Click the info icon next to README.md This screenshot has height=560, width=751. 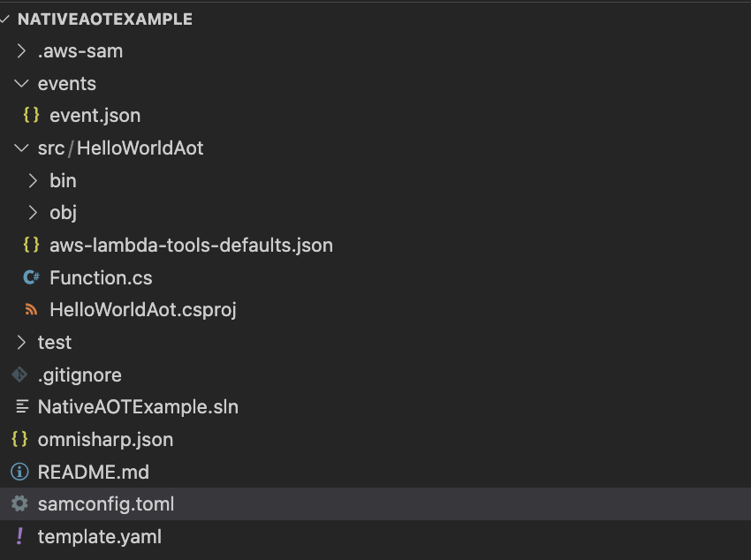click(x=19, y=472)
